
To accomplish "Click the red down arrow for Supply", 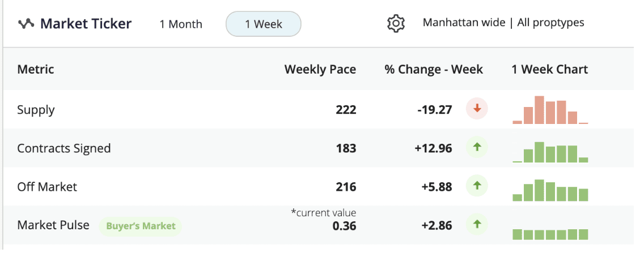I will pos(477,109).
